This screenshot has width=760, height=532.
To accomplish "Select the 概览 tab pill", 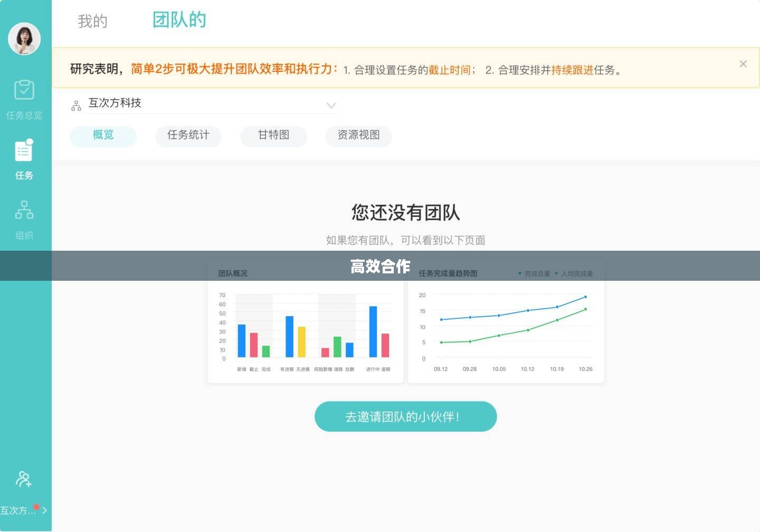I will tap(103, 136).
